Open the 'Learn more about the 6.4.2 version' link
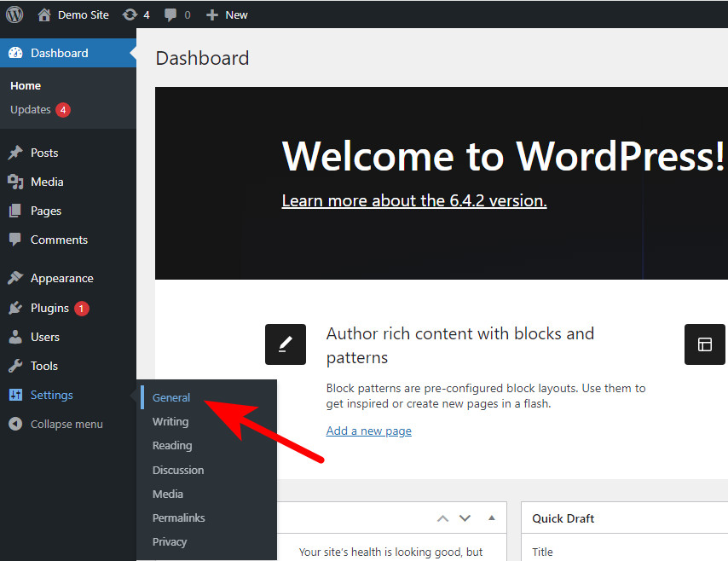Screen dimensions: 728x561 point(414,200)
